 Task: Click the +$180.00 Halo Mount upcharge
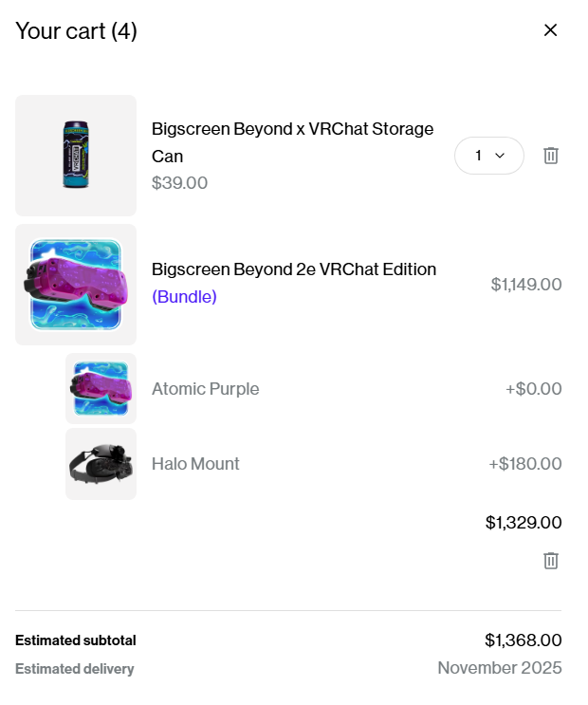click(525, 464)
